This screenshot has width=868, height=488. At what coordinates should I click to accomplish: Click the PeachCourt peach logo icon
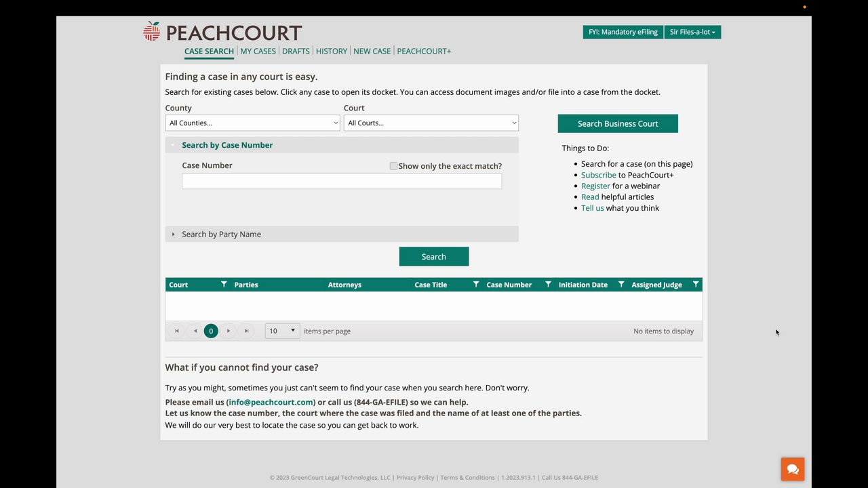[152, 31]
